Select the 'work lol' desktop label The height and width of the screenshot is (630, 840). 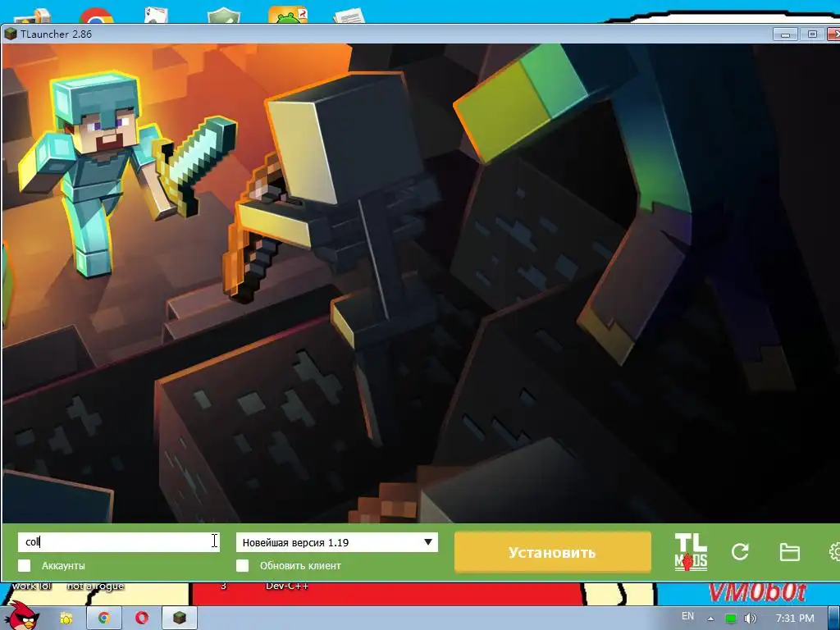tap(32, 586)
